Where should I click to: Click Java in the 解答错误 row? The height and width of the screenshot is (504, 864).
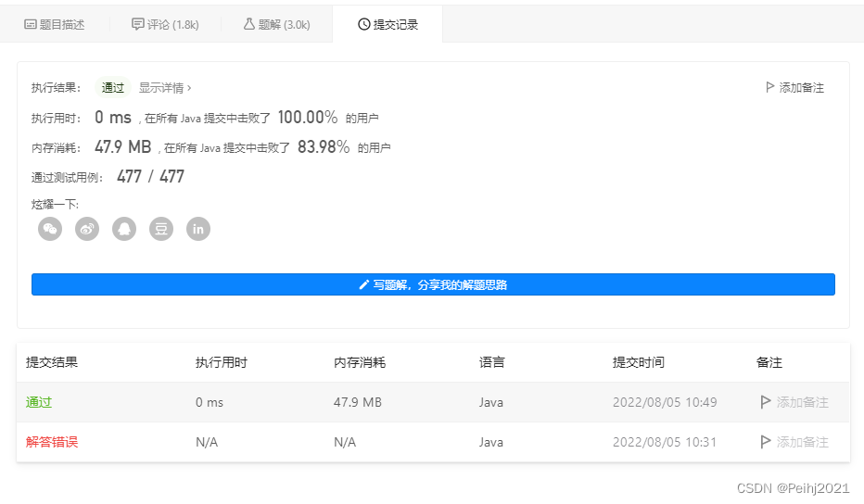491,442
